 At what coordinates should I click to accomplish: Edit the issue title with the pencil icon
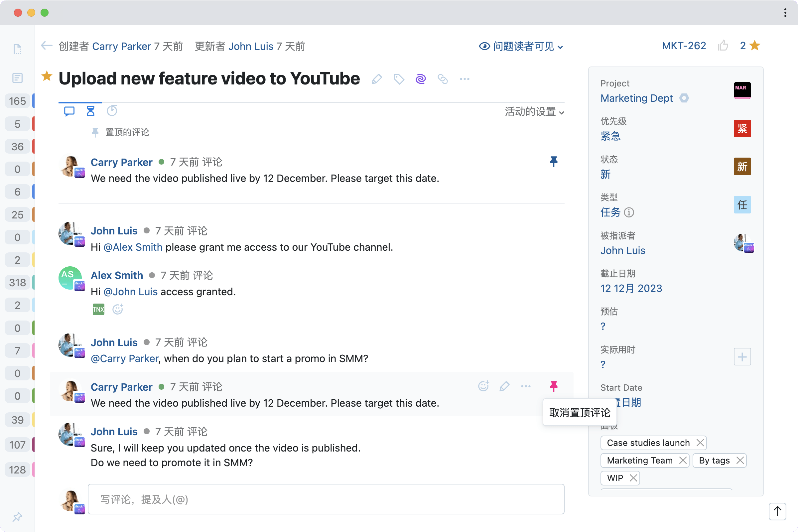[x=377, y=78]
